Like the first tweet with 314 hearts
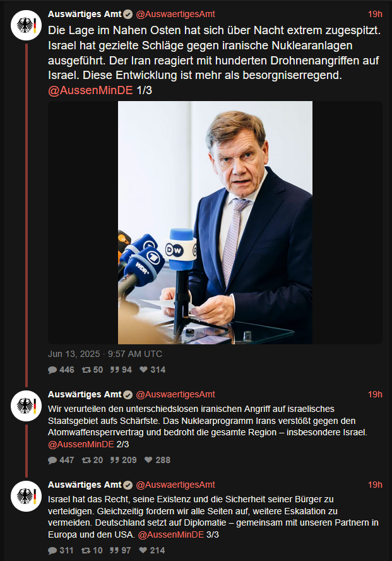This screenshot has height=561, width=392. (x=143, y=370)
